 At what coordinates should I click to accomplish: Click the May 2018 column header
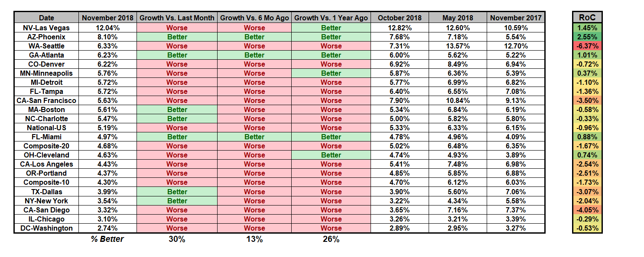pos(458,18)
